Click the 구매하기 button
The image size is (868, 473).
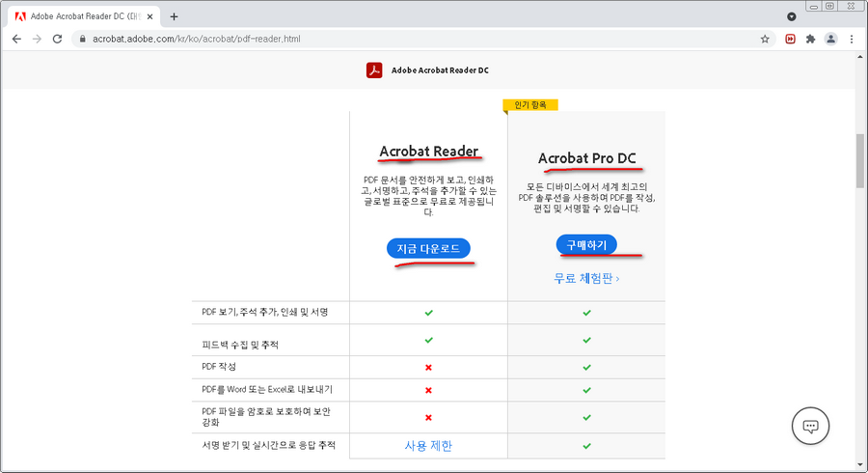pos(586,245)
